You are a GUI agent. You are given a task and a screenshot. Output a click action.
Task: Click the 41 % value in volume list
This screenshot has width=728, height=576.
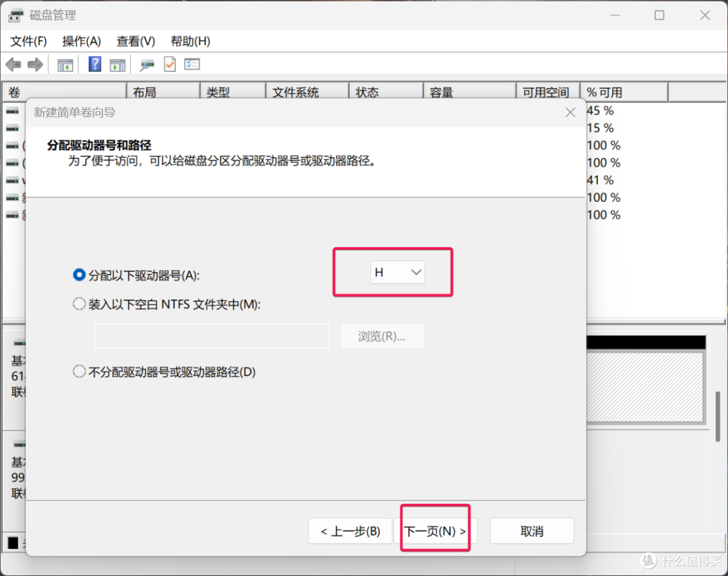click(x=601, y=180)
